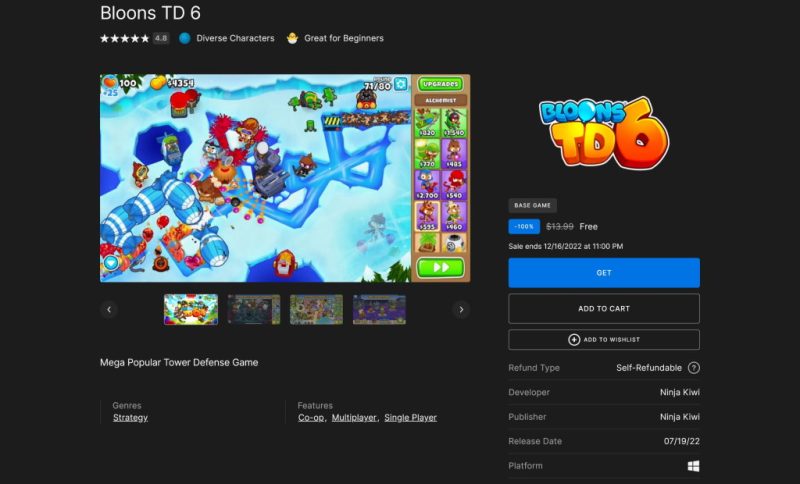Click the five-star rating

[124, 38]
